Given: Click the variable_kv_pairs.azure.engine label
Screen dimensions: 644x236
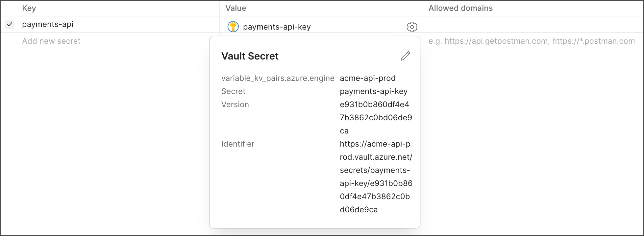Looking at the screenshot, I should (278, 78).
